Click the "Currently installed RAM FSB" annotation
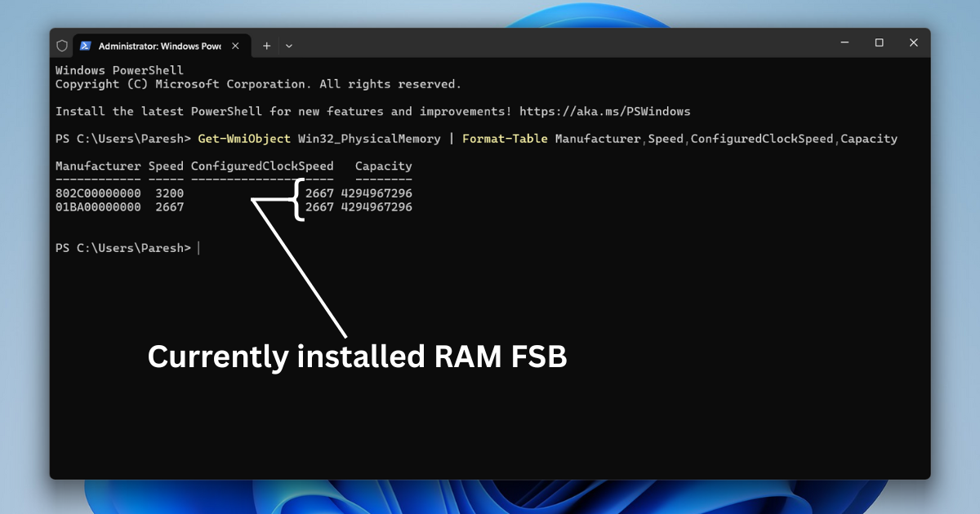Viewport: 980px width, 514px height. pos(357,357)
